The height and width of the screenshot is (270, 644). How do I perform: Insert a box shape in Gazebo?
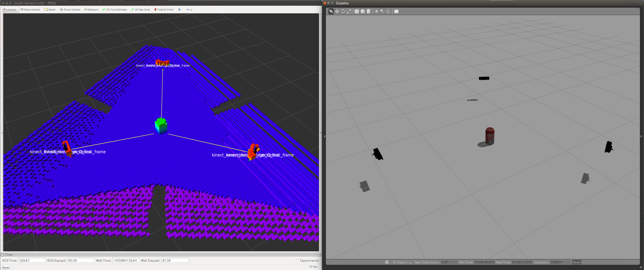tap(357, 11)
